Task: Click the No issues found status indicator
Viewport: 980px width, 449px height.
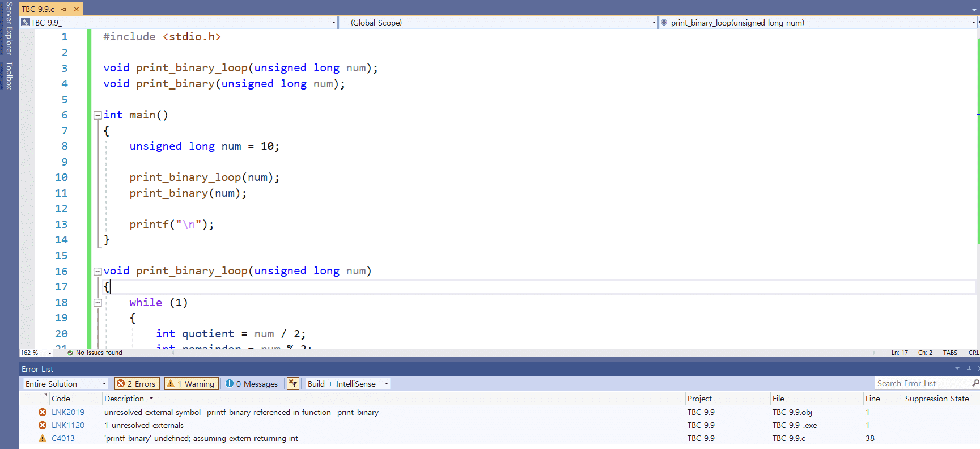Action: pos(95,353)
